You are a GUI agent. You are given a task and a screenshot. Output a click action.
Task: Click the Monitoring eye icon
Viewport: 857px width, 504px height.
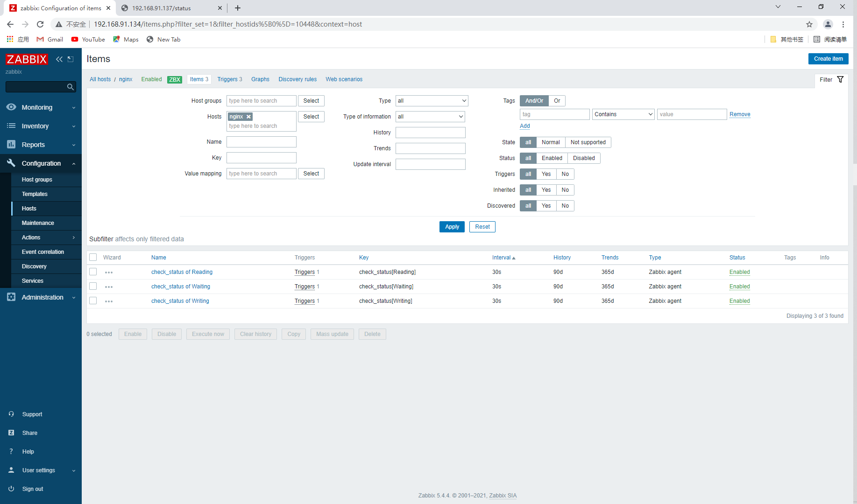11,107
